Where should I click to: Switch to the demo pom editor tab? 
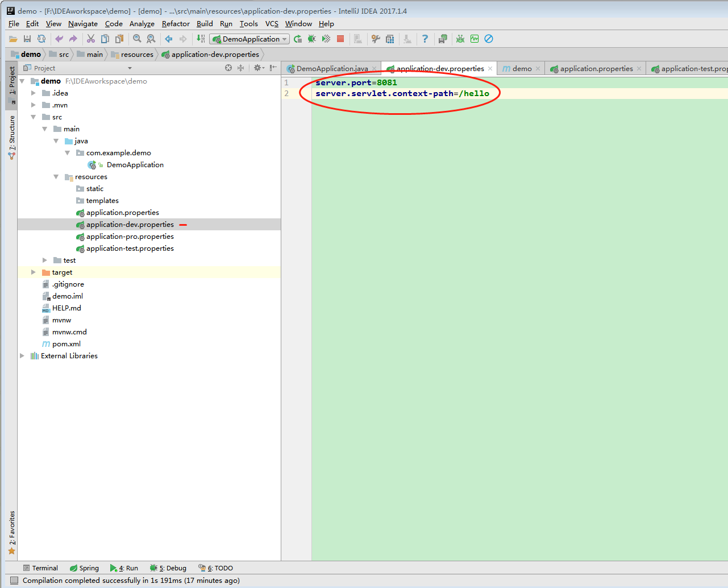pyautogui.click(x=521, y=69)
